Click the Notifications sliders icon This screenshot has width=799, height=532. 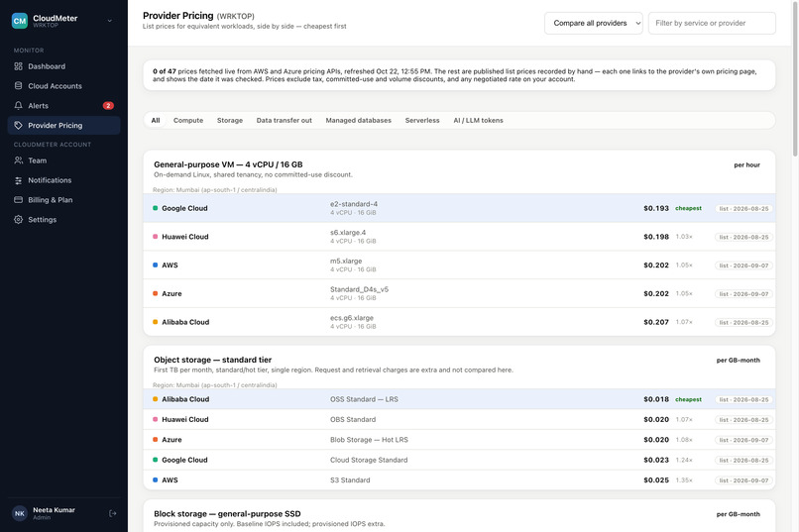(19, 180)
